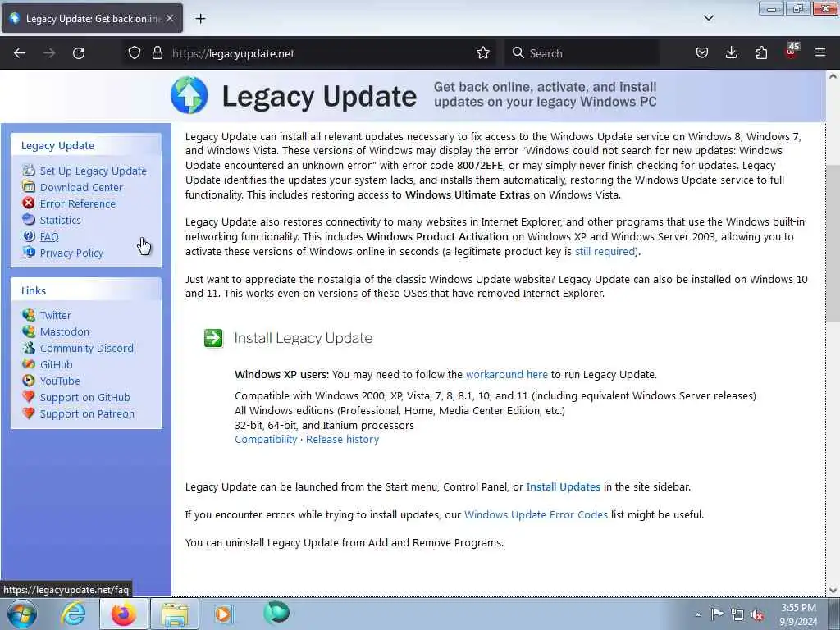
Task: Click the Twitter globe icon
Action: point(29,314)
